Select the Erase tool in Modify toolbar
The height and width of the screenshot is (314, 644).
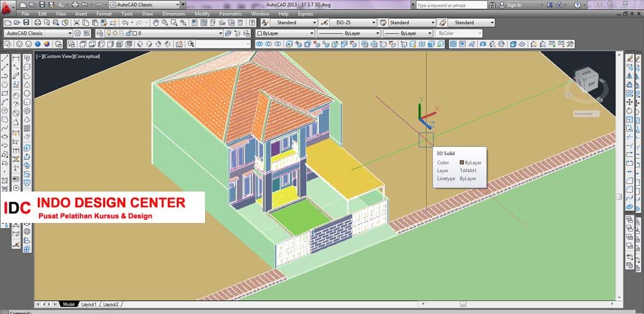tap(630, 58)
